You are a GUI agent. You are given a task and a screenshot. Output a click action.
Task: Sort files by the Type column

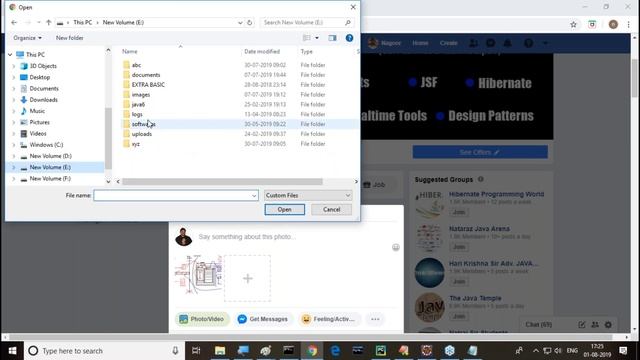[x=307, y=51]
